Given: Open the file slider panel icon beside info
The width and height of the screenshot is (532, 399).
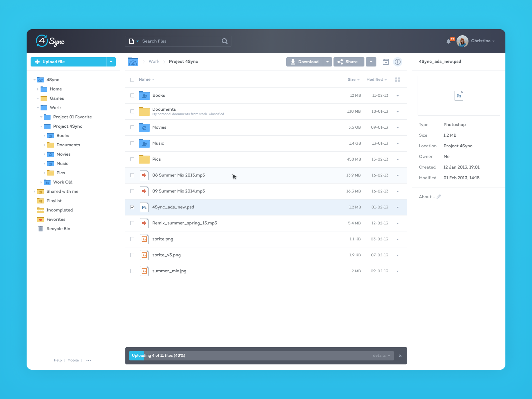Looking at the screenshot, I should coord(386,62).
